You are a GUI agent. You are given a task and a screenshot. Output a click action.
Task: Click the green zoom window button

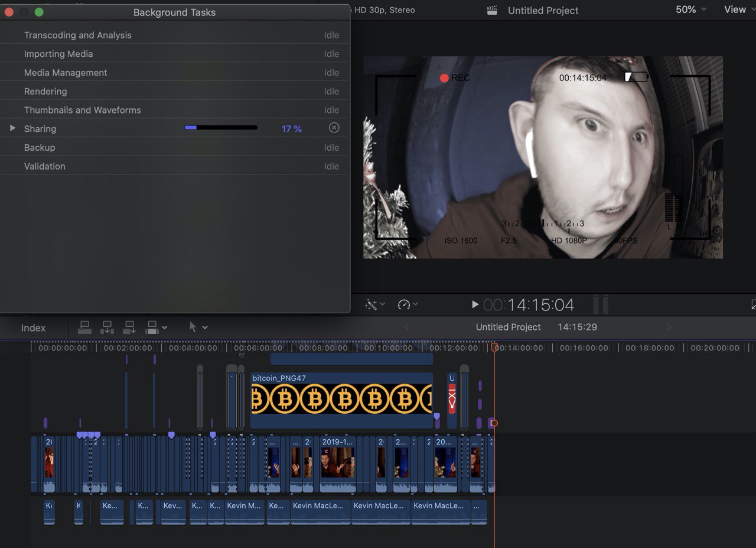point(39,12)
